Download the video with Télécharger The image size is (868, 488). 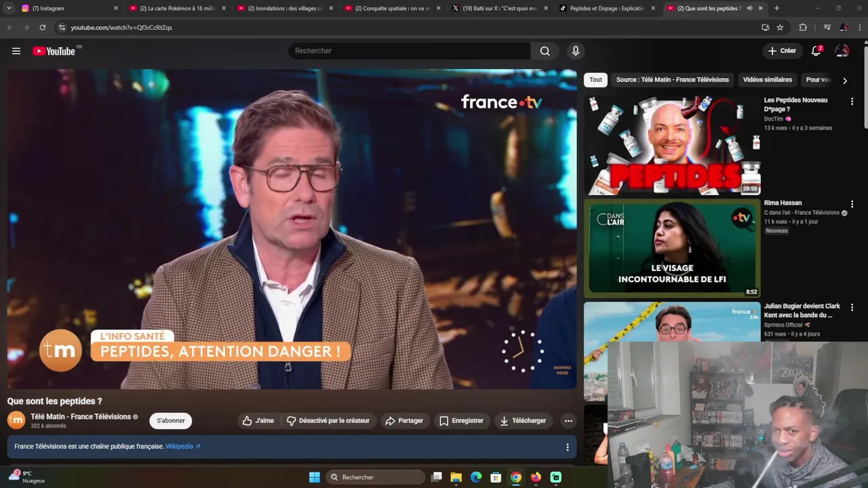(523, 421)
